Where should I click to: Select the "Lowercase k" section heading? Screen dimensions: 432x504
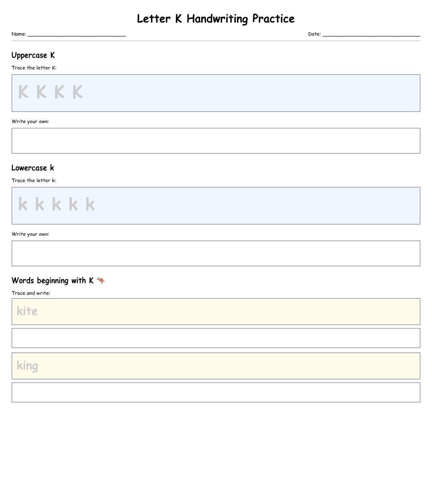tap(33, 168)
